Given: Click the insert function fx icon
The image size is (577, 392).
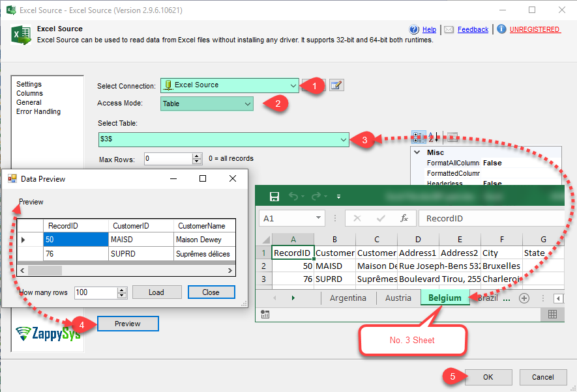Looking at the screenshot, I should click(404, 218).
